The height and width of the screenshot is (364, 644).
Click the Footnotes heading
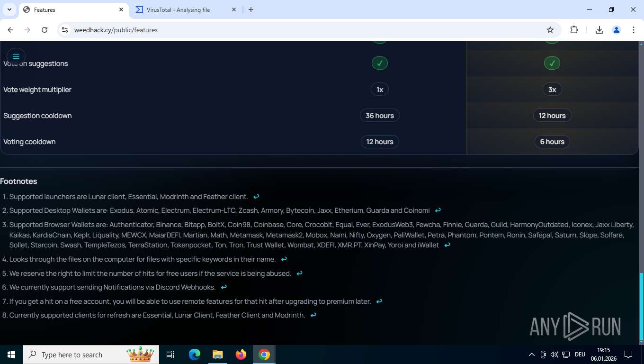point(18,181)
